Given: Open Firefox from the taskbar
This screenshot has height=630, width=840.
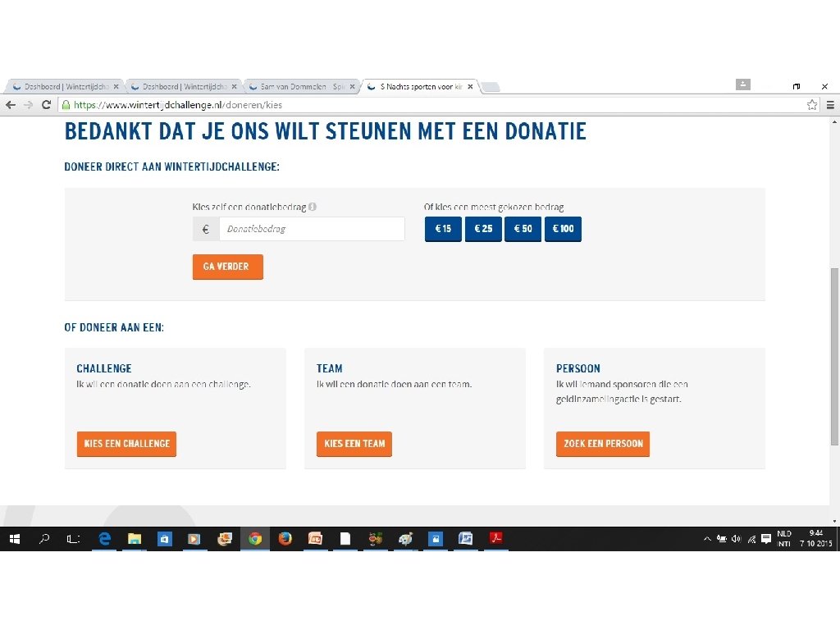Looking at the screenshot, I should pyautogui.click(x=285, y=538).
